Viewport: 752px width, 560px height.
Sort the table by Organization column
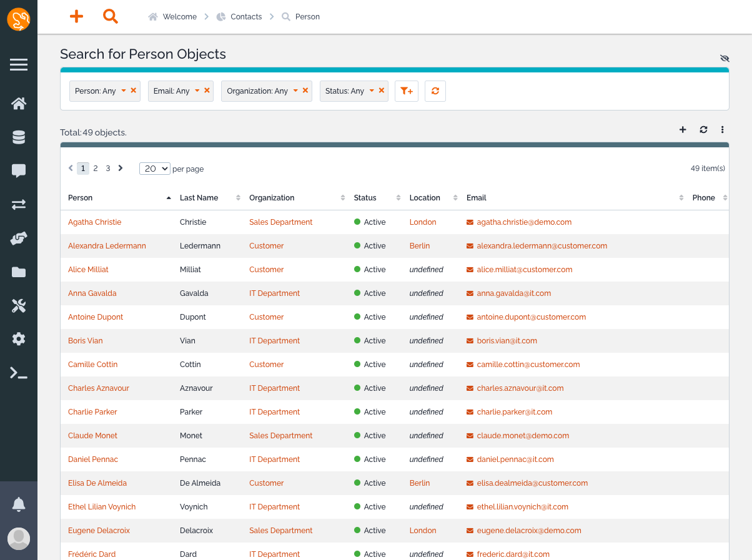(297, 198)
